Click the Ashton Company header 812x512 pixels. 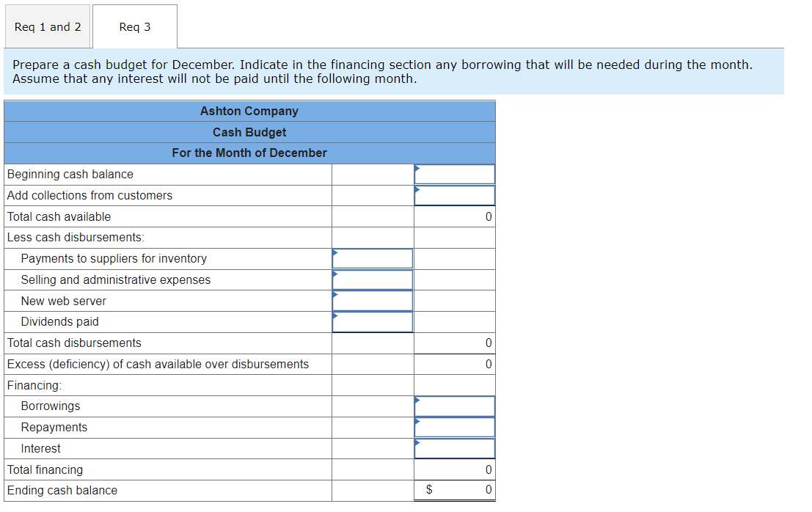tap(249, 111)
